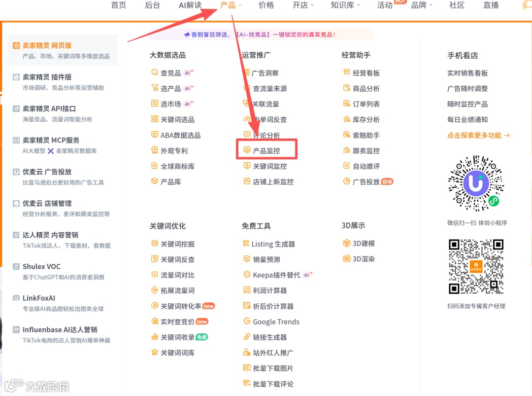Open the 首页 nav item

click(118, 5)
